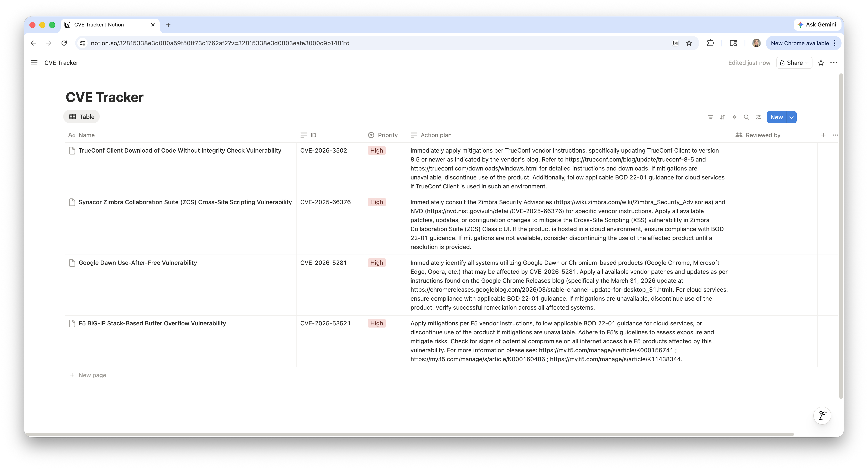Viewport: 868px width, 469px height.
Task: Click CVE Tracker breadcrumb in top bar
Action: point(61,63)
